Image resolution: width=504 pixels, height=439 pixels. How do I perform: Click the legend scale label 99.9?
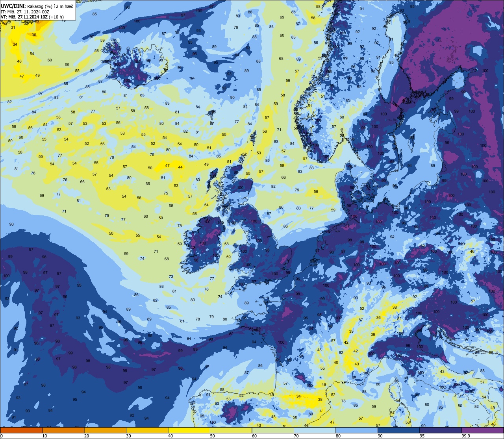[x=465, y=436]
